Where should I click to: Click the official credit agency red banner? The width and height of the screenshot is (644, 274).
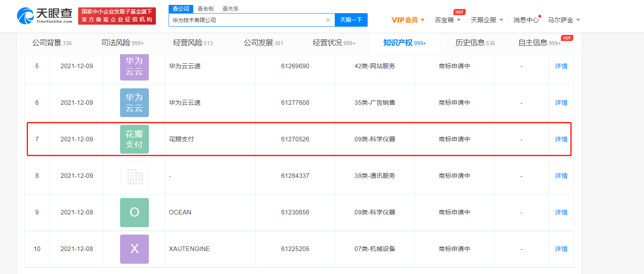coord(117,16)
